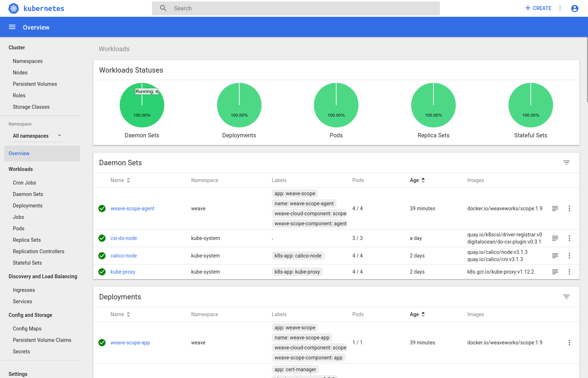The height and width of the screenshot is (378, 588).
Task: Open Replication Controllers in sidebar
Action: pyautogui.click(x=39, y=251)
